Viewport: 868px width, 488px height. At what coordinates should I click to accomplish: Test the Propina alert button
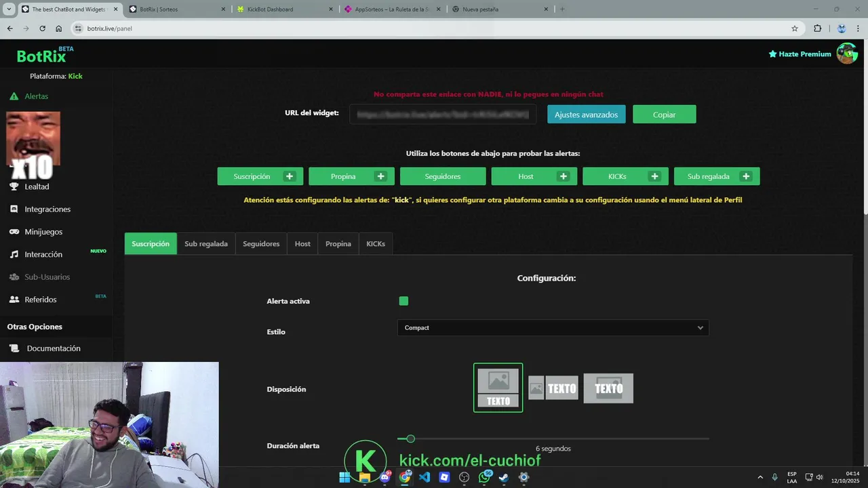point(343,176)
